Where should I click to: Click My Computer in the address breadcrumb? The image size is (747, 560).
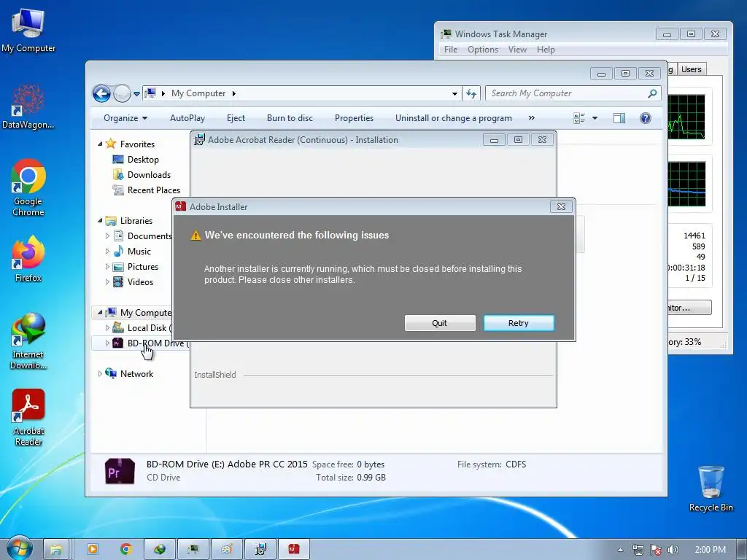198,93
